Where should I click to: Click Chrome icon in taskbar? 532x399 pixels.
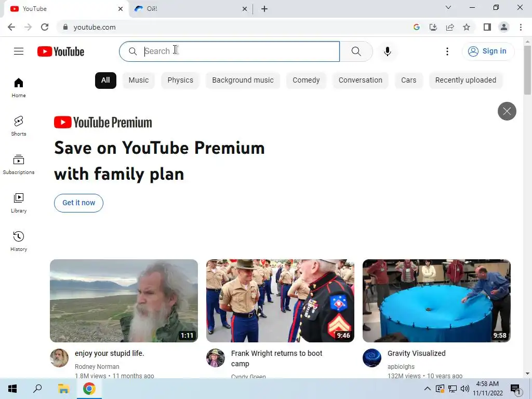89,389
